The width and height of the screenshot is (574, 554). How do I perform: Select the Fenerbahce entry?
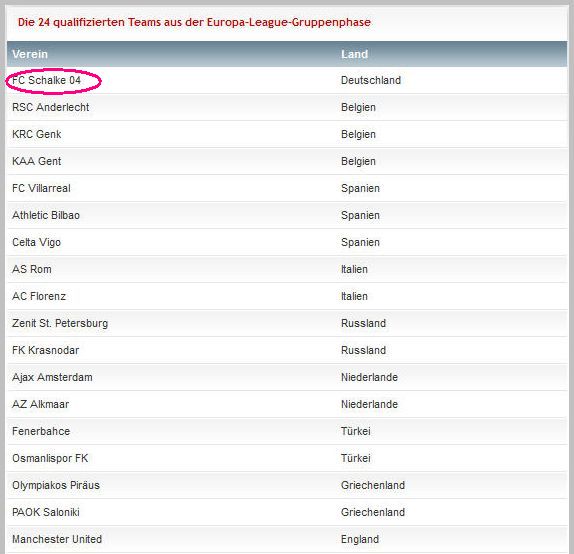coord(41,431)
